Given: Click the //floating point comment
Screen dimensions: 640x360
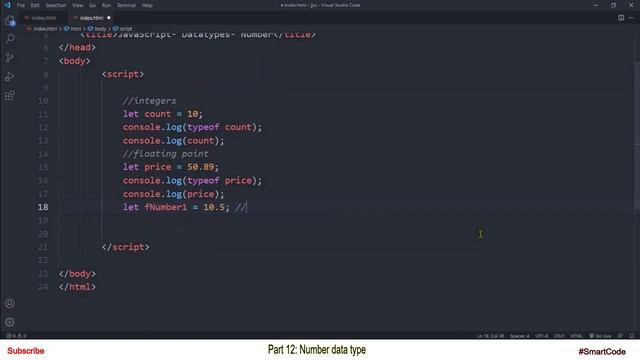Looking at the screenshot, I should (165, 154).
